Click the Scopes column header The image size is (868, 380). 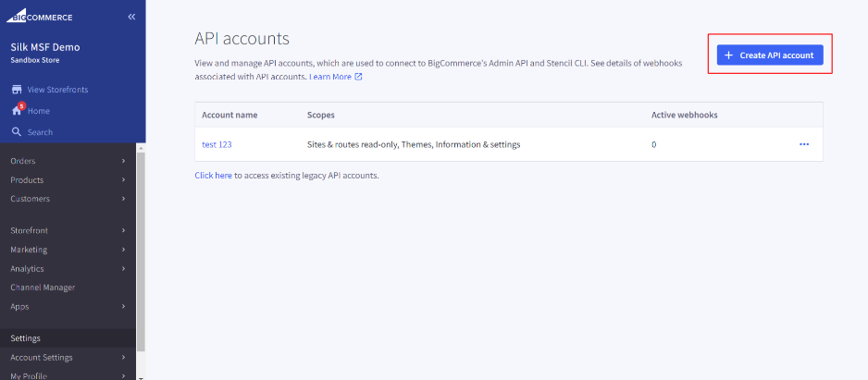click(x=321, y=115)
